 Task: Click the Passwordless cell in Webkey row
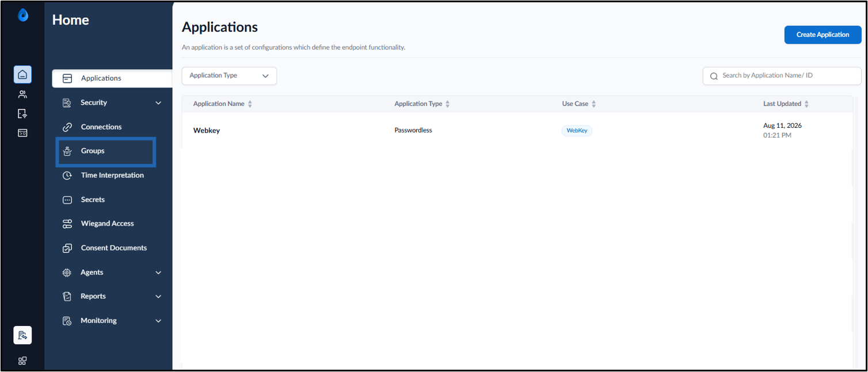413,130
